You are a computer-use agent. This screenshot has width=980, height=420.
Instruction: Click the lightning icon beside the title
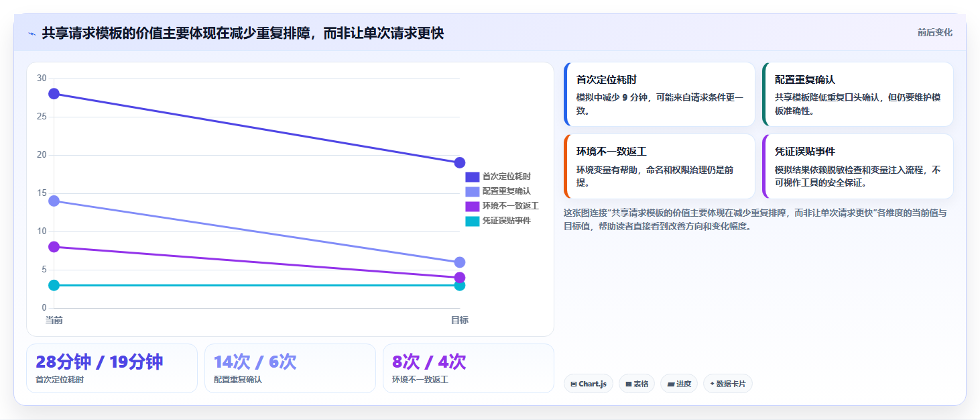pyautogui.click(x=32, y=34)
